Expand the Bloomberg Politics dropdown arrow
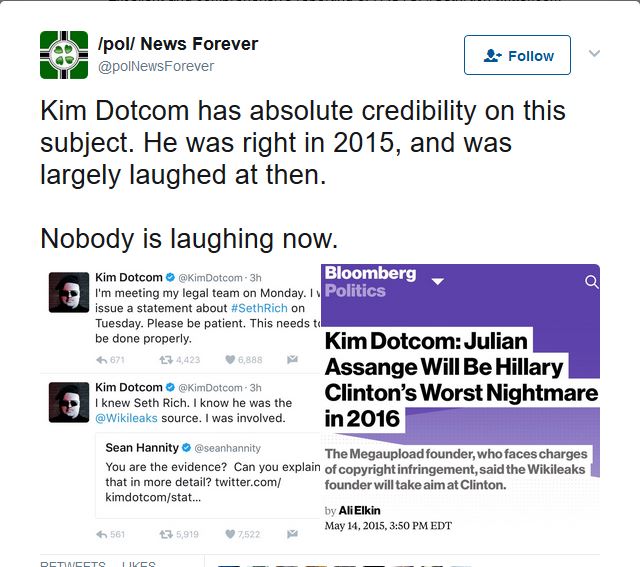 click(438, 281)
